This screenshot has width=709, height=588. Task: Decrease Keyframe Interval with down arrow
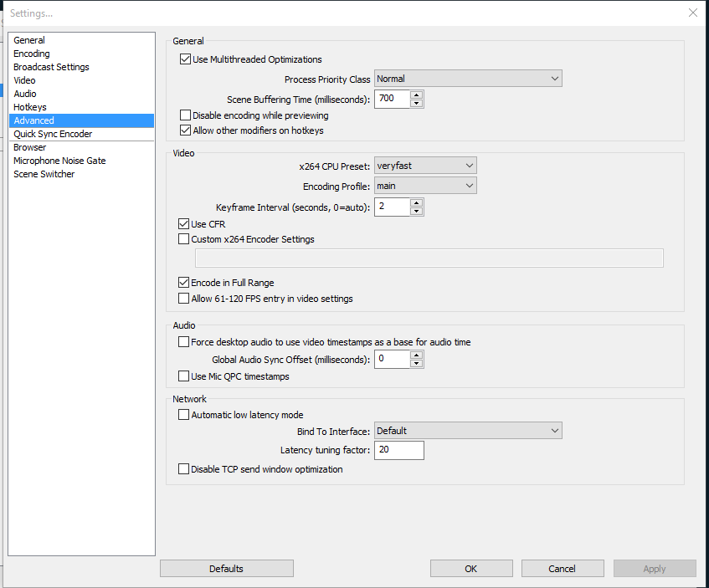417,211
